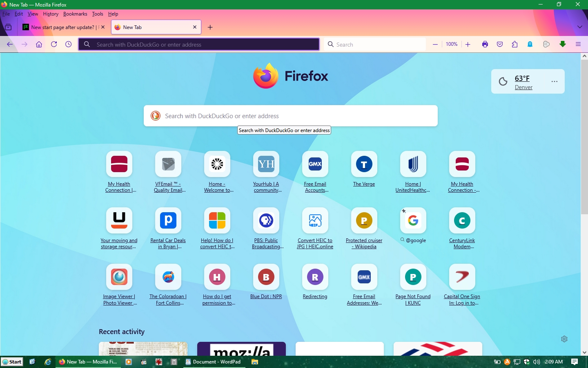
Task: Open the Denver weather location link
Action: [x=523, y=87]
